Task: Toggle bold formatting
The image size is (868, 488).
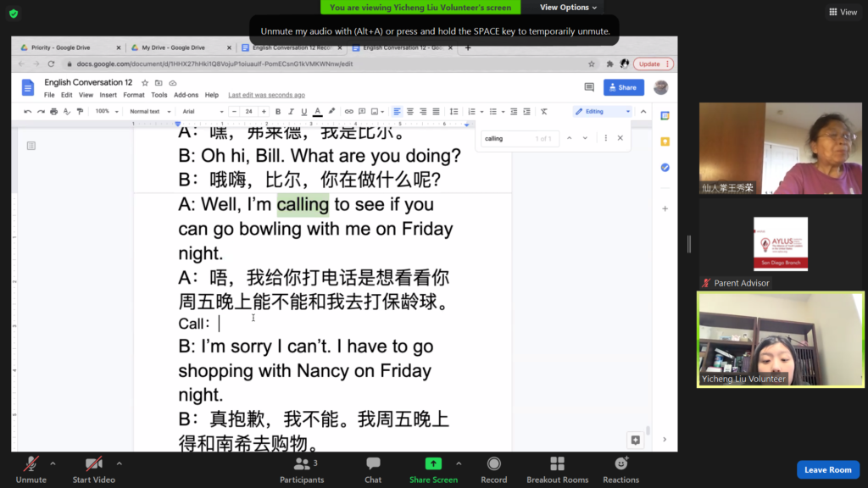Action: 278,112
